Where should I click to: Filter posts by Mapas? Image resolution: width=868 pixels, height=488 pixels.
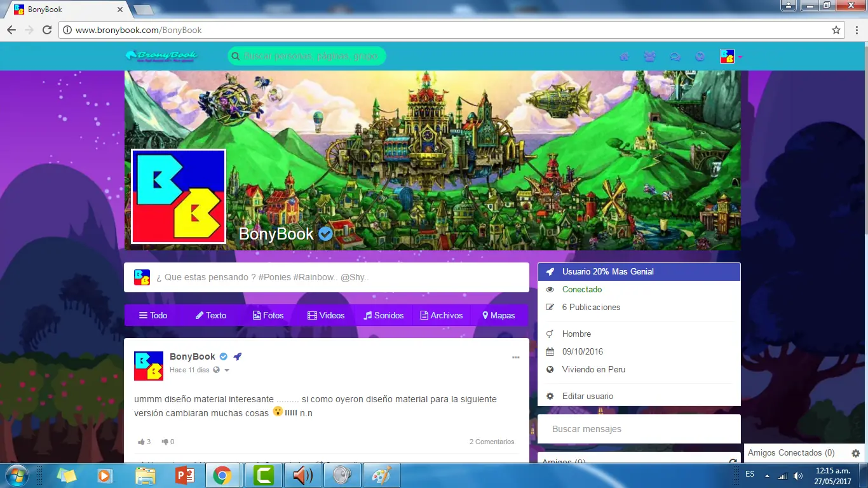tap(499, 315)
